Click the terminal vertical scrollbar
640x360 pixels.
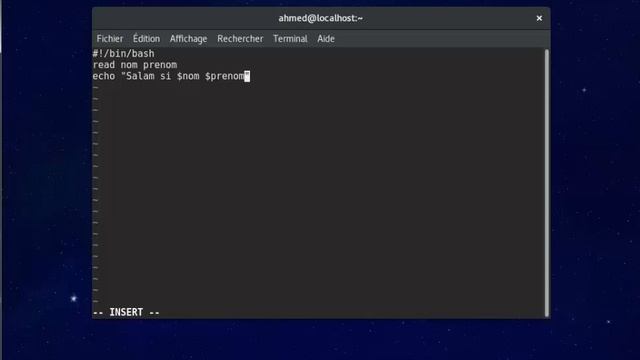[547, 183]
